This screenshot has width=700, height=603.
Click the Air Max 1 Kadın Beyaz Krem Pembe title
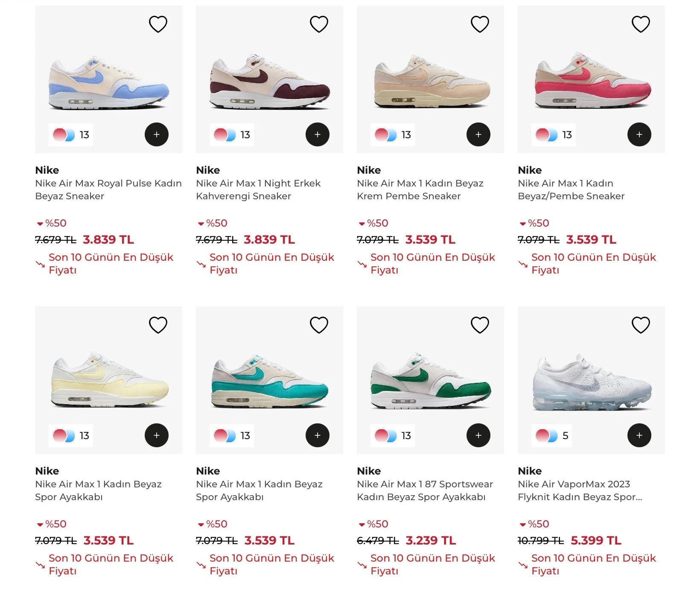click(420, 189)
